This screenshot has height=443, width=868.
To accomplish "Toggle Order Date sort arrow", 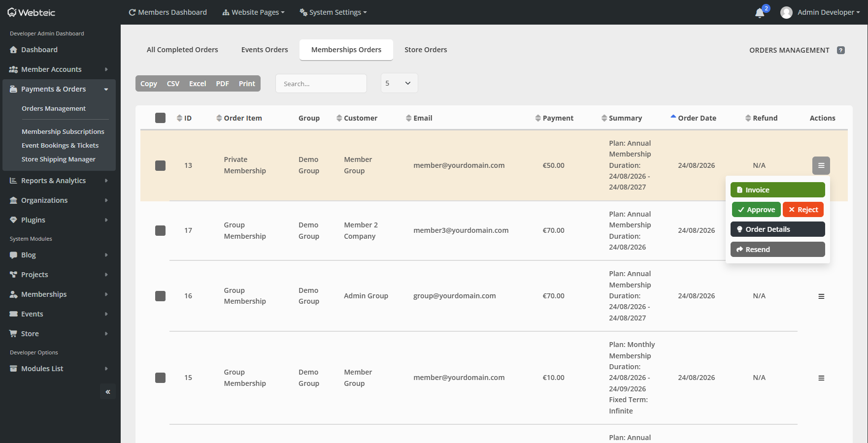I will coord(673,117).
